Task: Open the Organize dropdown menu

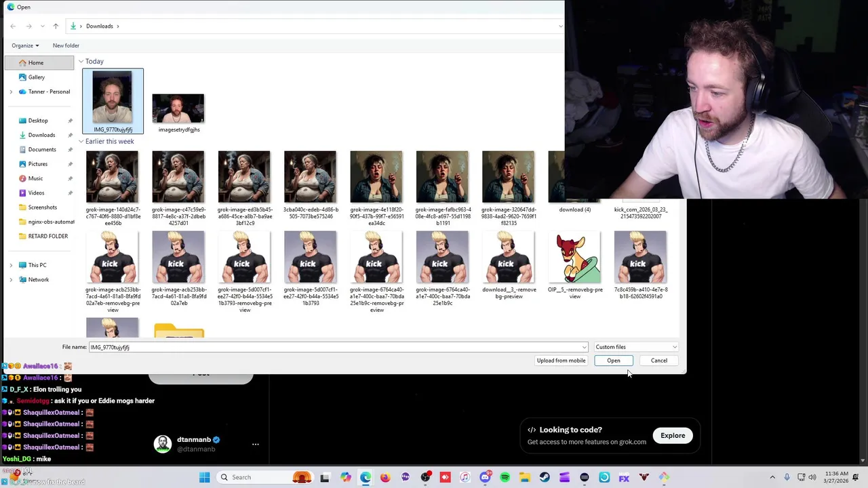Action: [25, 45]
